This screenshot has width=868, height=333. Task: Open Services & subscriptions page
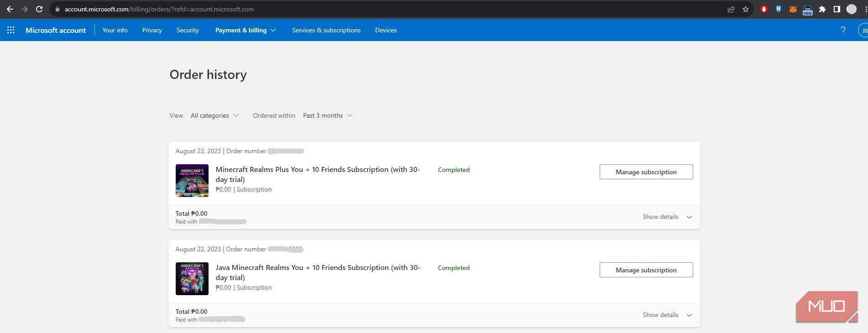[x=326, y=30]
